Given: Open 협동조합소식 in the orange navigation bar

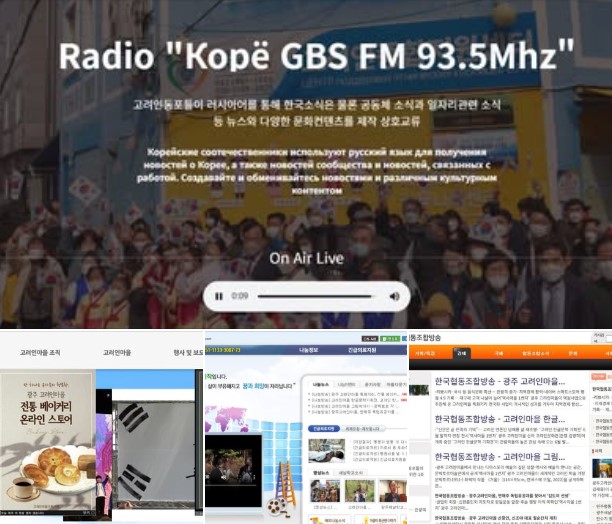Looking at the screenshot, I should pos(536,353).
